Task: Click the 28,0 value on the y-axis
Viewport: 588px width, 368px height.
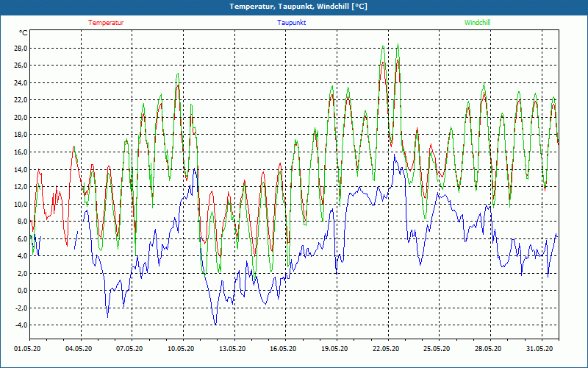Action: pyautogui.click(x=21, y=48)
